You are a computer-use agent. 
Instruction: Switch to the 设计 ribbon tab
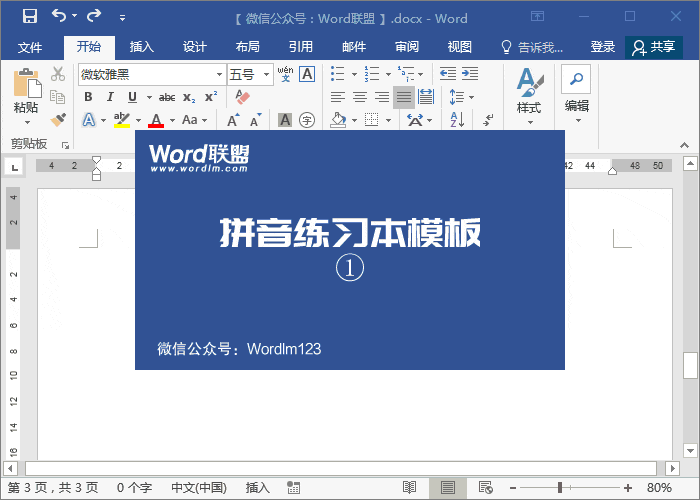(195, 47)
